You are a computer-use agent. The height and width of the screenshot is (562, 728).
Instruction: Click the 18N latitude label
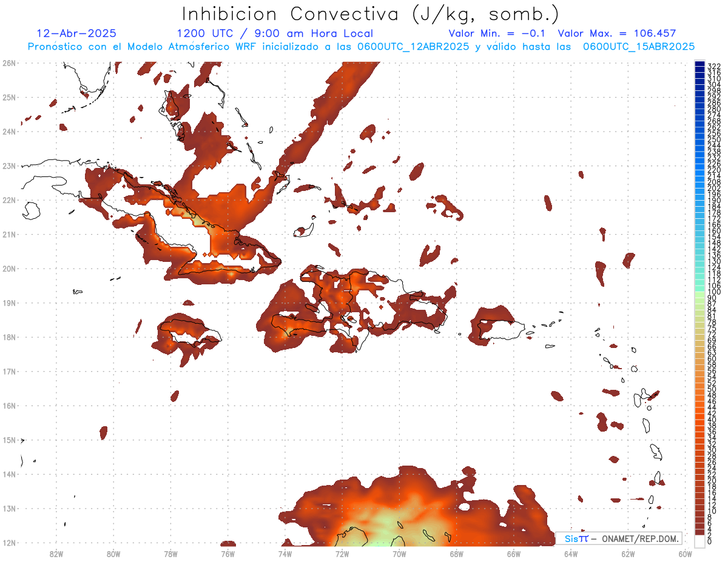tap(8, 337)
